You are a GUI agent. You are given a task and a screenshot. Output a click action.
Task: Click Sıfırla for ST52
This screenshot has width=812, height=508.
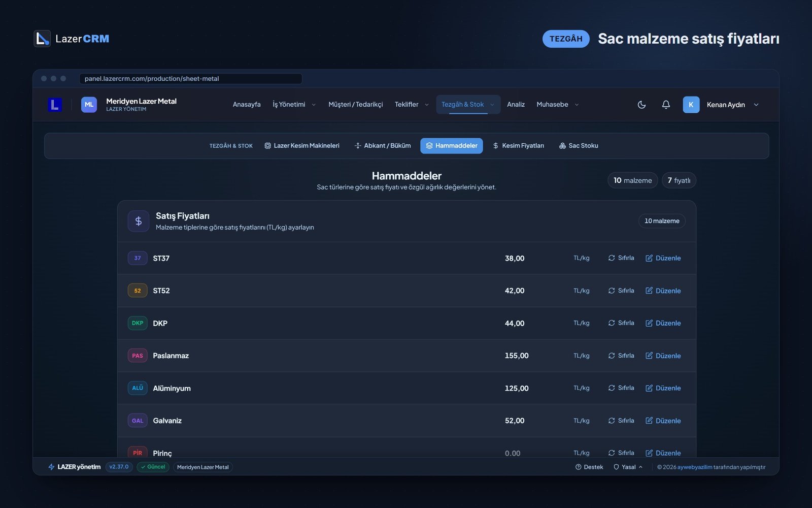pos(621,291)
